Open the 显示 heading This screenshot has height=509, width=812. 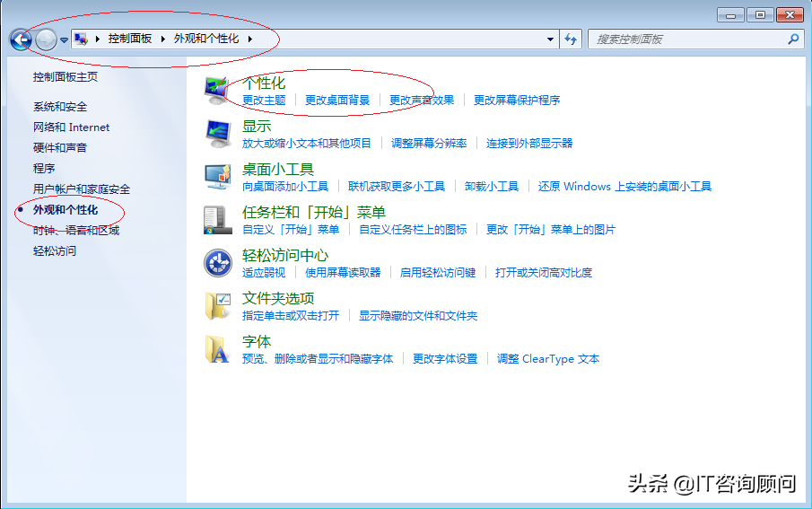[257, 126]
